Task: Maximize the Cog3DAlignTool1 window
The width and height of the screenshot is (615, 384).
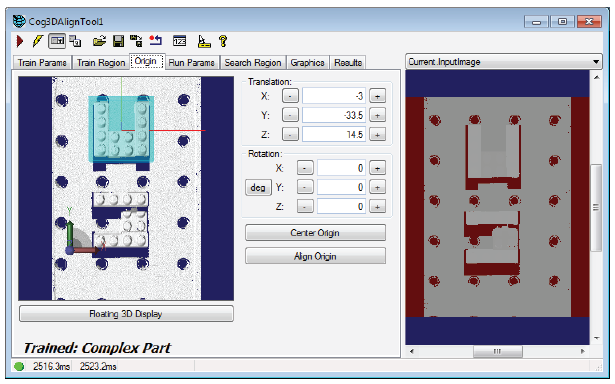Action: [562, 22]
